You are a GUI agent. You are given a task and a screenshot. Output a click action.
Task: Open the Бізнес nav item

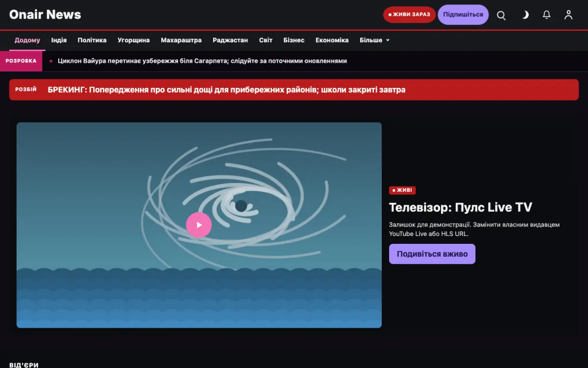tap(294, 40)
